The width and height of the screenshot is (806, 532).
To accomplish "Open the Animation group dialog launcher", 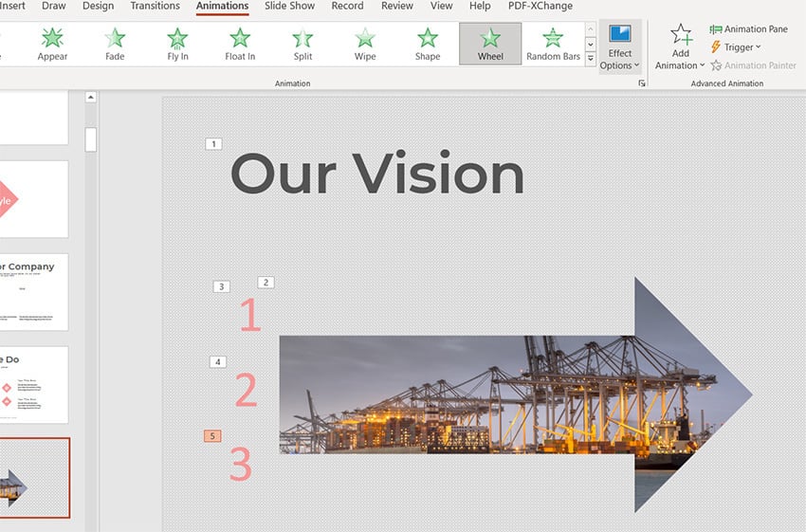I will coord(642,83).
